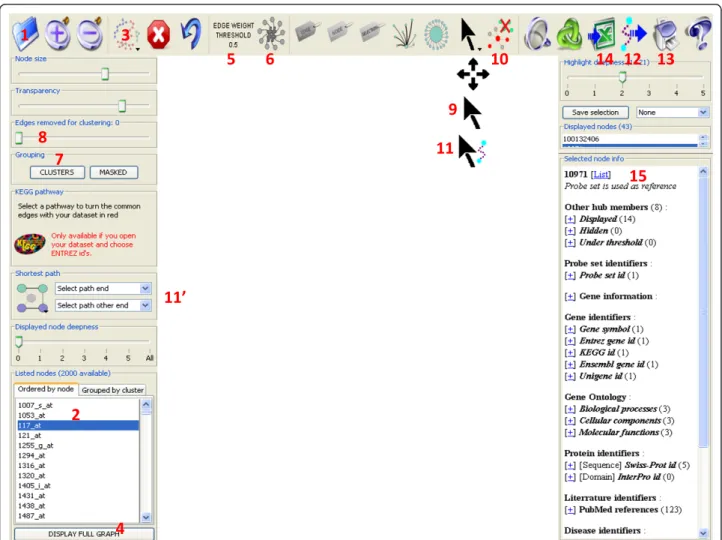Expand the Gene symbol entry

pos(570,329)
